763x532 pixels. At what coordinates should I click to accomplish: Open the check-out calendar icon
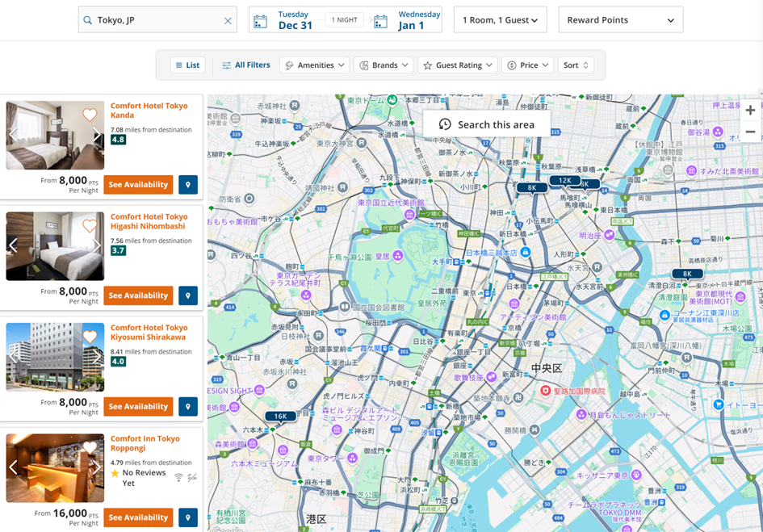(380, 22)
